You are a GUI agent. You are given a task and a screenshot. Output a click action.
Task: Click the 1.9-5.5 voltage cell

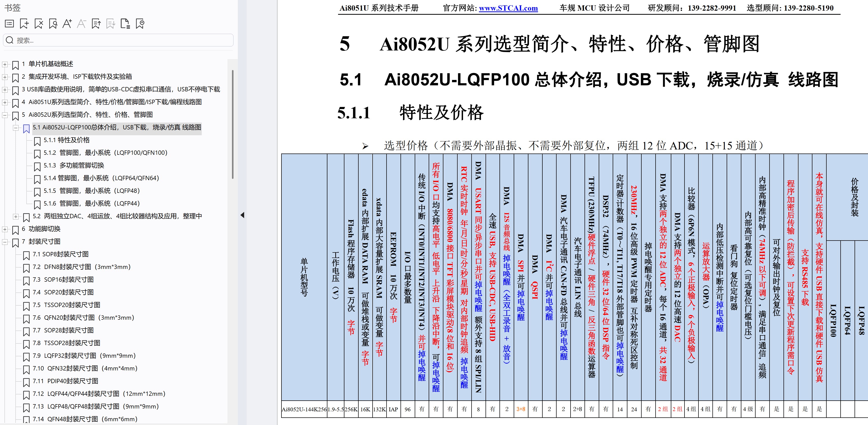pos(335,409)
